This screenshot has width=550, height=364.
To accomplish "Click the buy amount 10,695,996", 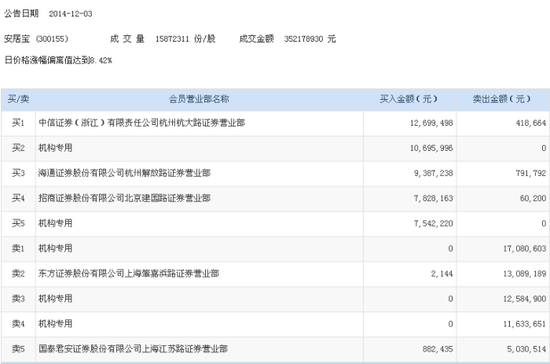I will click(431, 148).
